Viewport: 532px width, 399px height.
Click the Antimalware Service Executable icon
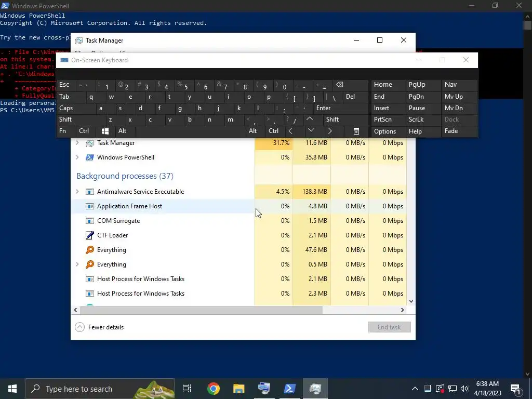click(89, 192)
